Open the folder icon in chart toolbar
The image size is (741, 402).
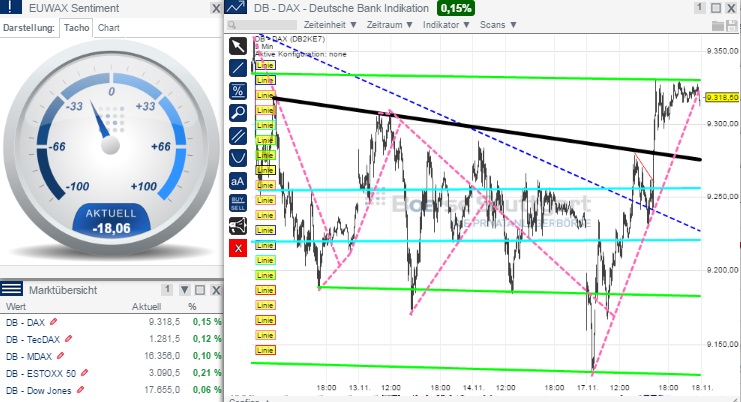pyautogui.click(x=718, y=26)
